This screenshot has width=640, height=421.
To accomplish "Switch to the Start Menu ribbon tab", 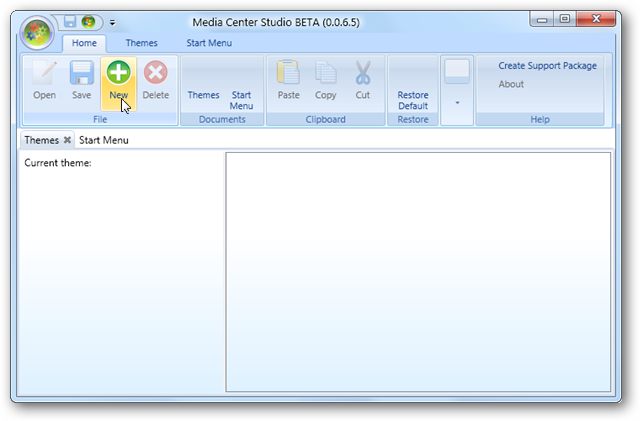I will tap(209, 43).
